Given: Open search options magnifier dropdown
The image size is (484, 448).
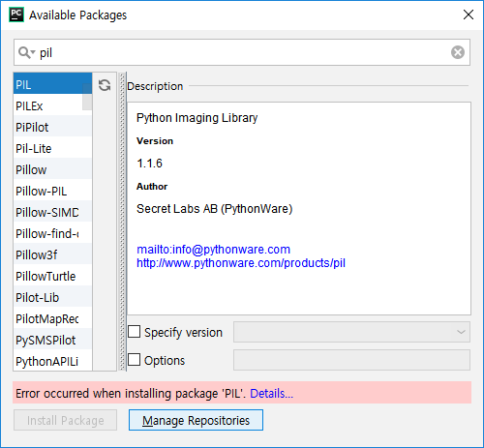Looking at the screenshot, I should click(x=26, y=52).
